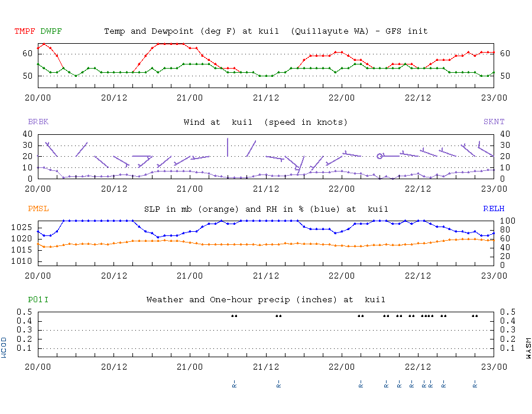
Task: Click the 1025 pressure axis value
Action: tap(22, 227)
